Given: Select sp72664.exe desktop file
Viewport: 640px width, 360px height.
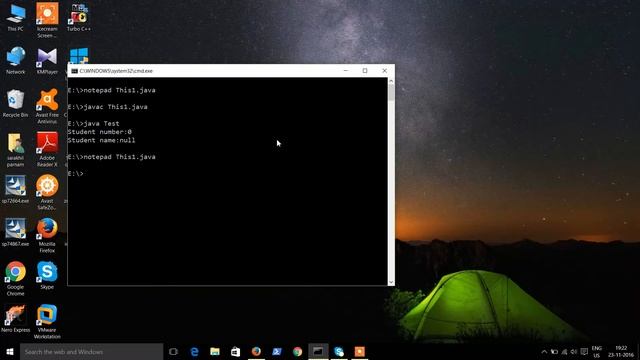Looking at the screenshot, I should point(16,190).
